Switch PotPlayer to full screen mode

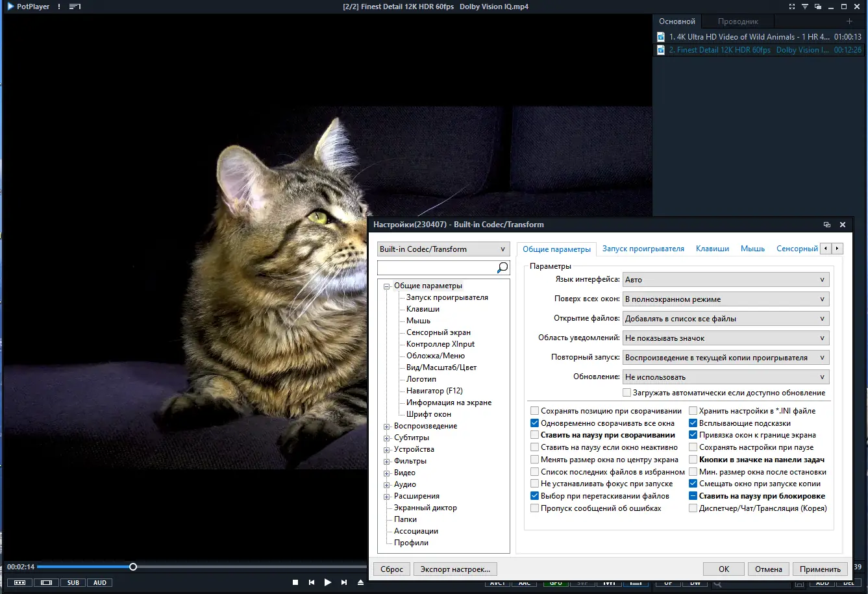coord(792,6)
